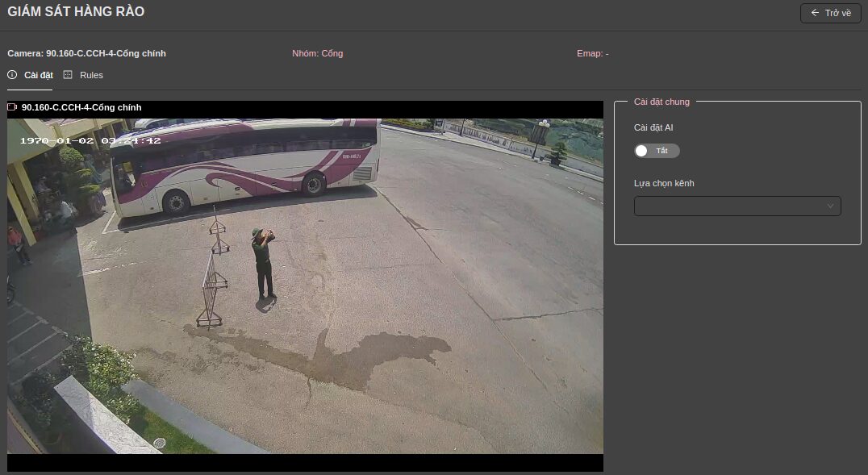Screen dimensions: 868x475
Task: Click the info icon on Cài đặt tab
Action: click(12, 75)
